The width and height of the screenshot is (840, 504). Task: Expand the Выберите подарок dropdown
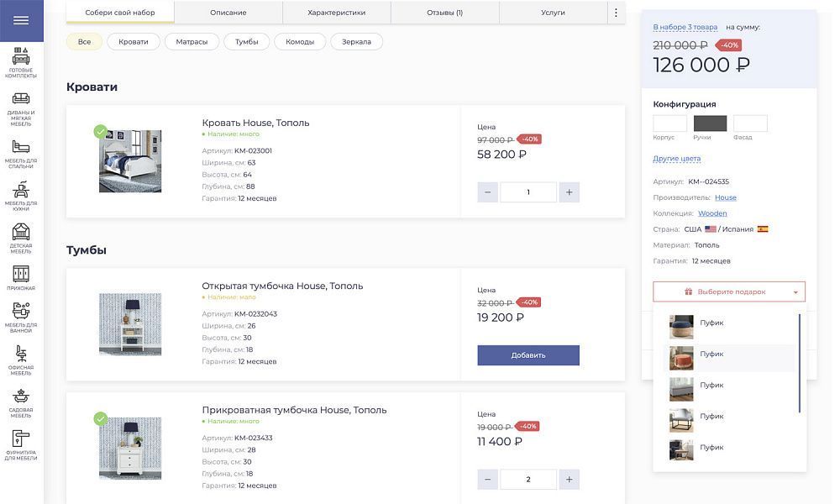click(x=728, y=292)
